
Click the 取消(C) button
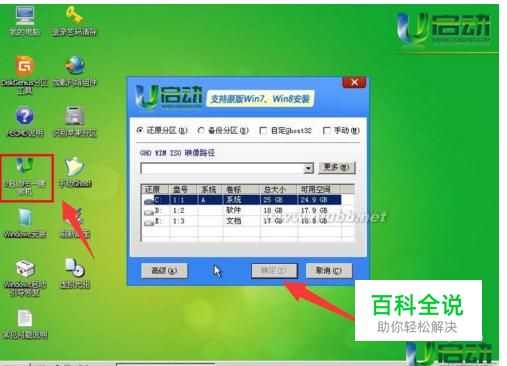tap(328, 270)
